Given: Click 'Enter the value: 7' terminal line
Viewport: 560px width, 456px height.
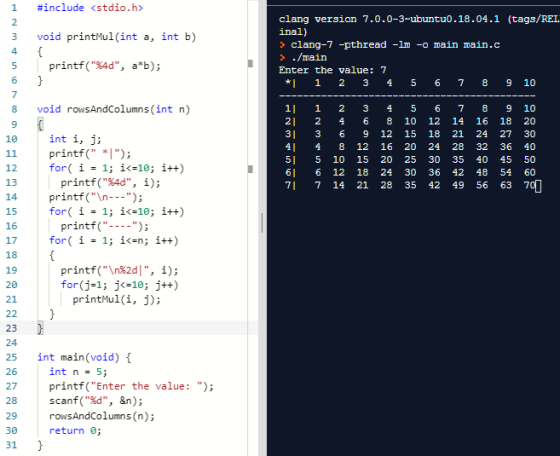Looking at the screenshot, I should 332,70.
